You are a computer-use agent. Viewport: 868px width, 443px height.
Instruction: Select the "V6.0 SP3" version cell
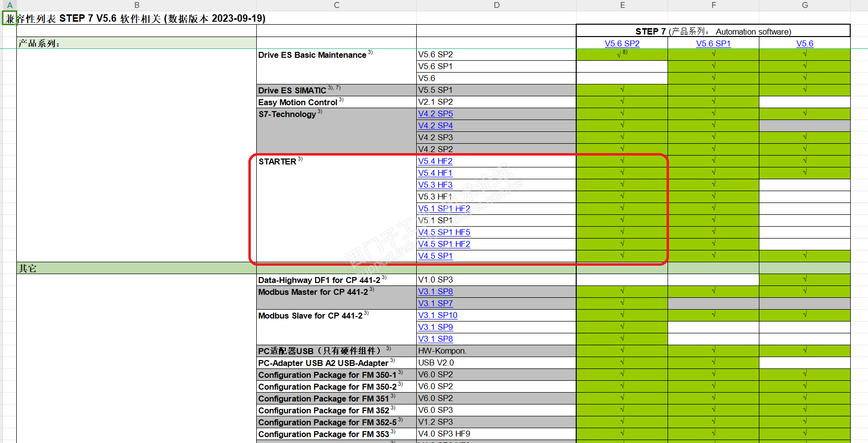[x=497, y=410]
